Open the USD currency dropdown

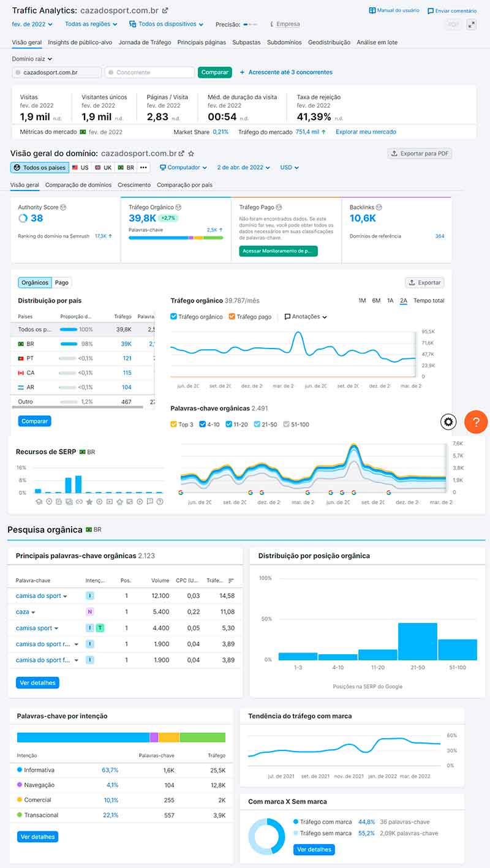[290, 168]
